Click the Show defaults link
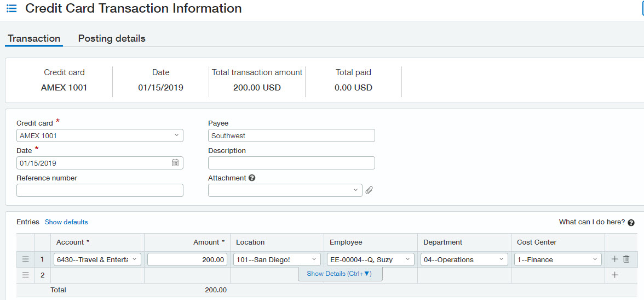This screenshot has height=300, width=644. point(66,222)
